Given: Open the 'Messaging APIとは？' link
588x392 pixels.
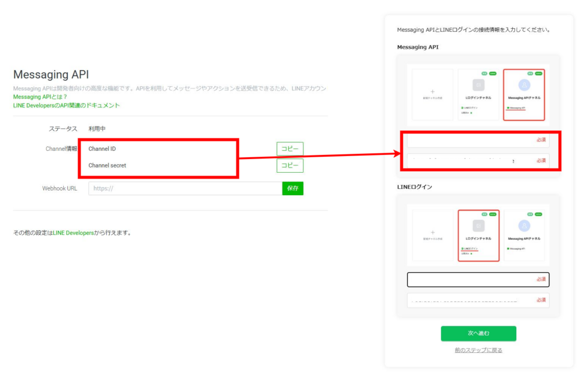Looking at the screenshot, I should [40, 97].
